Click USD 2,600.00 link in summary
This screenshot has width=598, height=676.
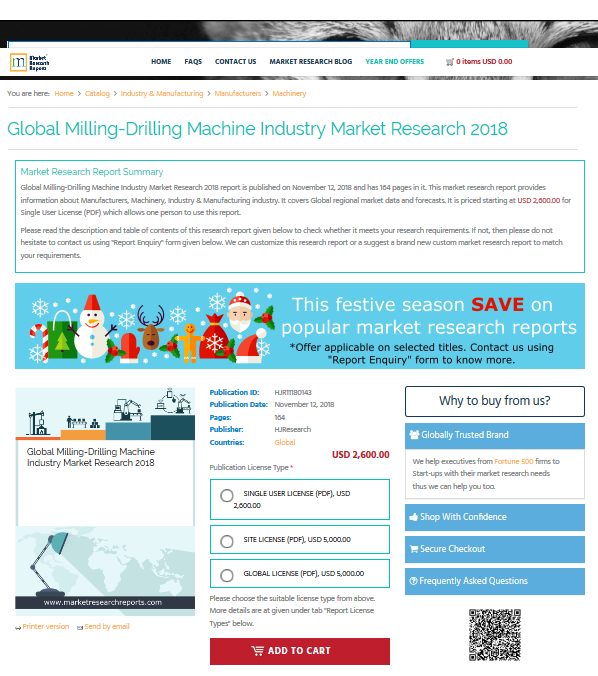[x=539, y=200]
